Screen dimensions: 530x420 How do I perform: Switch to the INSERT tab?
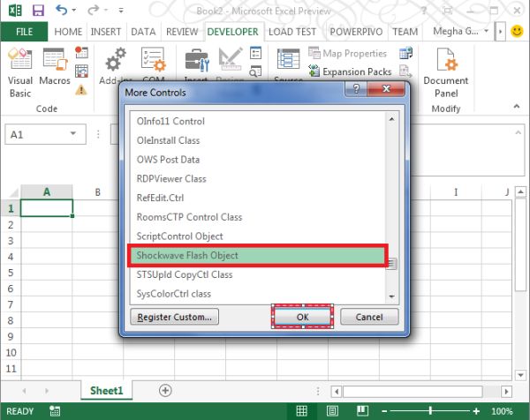(105, 32)
